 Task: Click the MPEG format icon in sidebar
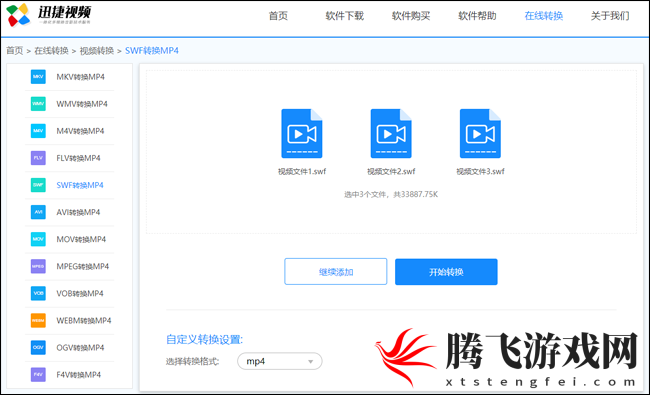[x=38, y=266]
